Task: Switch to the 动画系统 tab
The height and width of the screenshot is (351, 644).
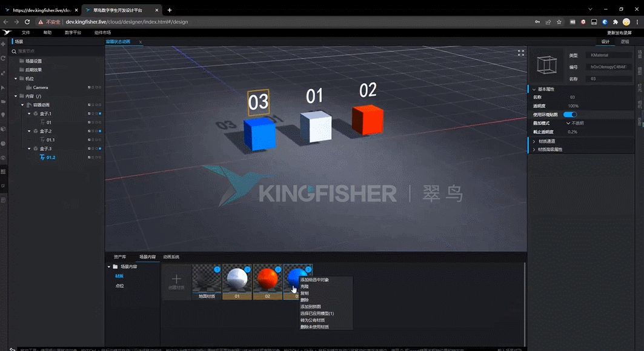Action: (x=171, y=257)
